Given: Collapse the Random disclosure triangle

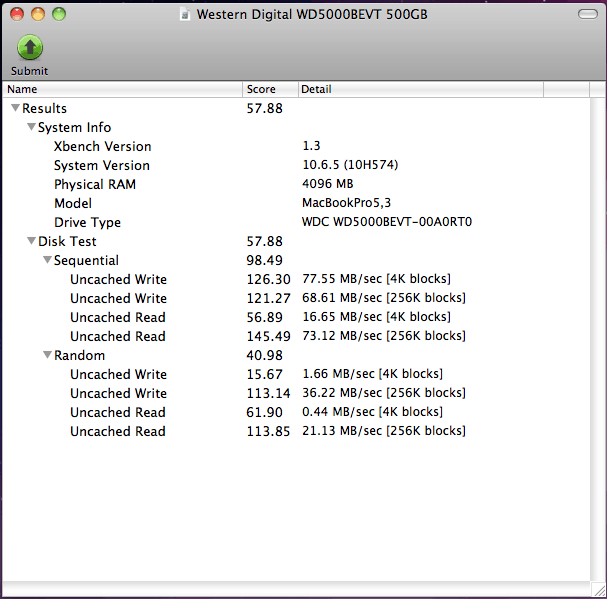Looking at the screenshot, I should coord(47,354).
